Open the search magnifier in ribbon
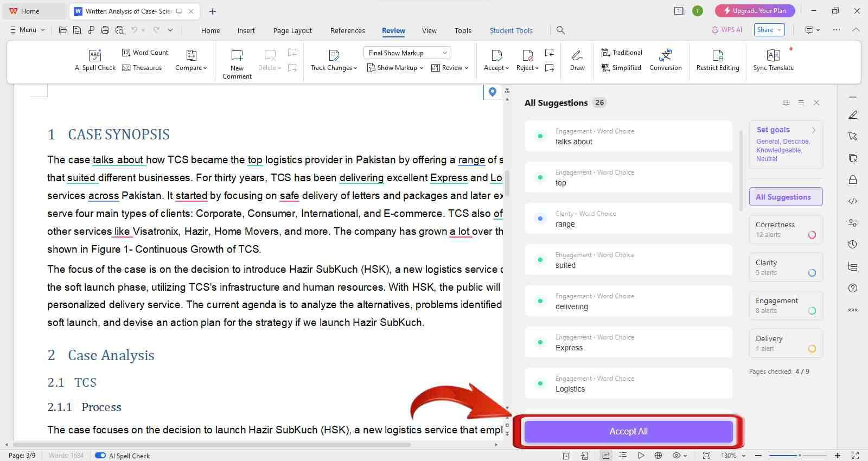 point(560,30)
